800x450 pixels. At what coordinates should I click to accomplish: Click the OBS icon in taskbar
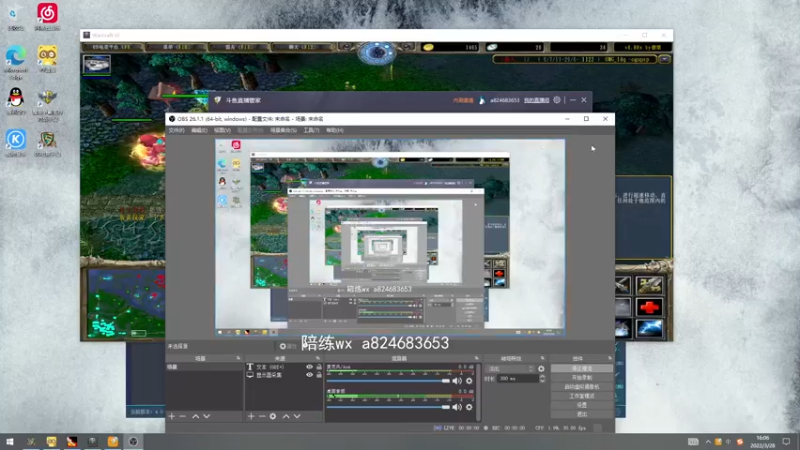[133, 441]
